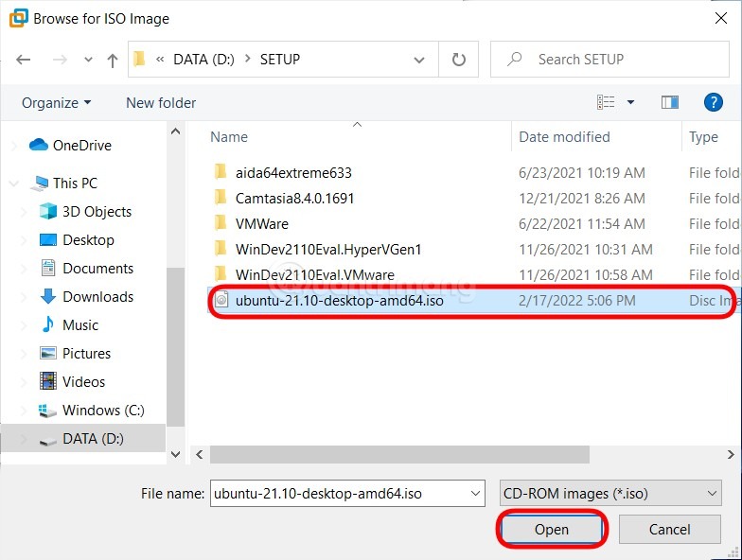
Task: Expand the File name dropdown arrow
Action: click(475, 494)
